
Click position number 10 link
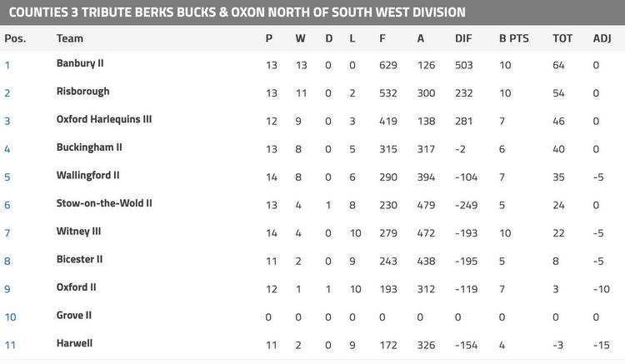tap(10, 317)
